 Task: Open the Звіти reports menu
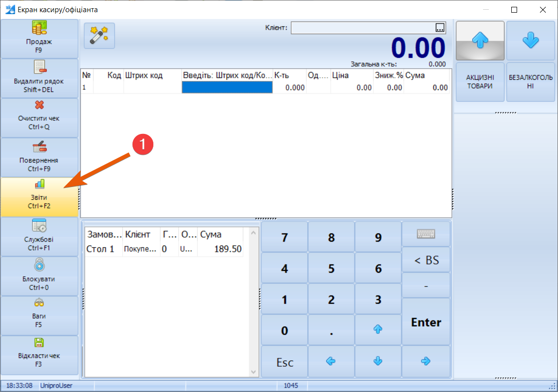39,197
